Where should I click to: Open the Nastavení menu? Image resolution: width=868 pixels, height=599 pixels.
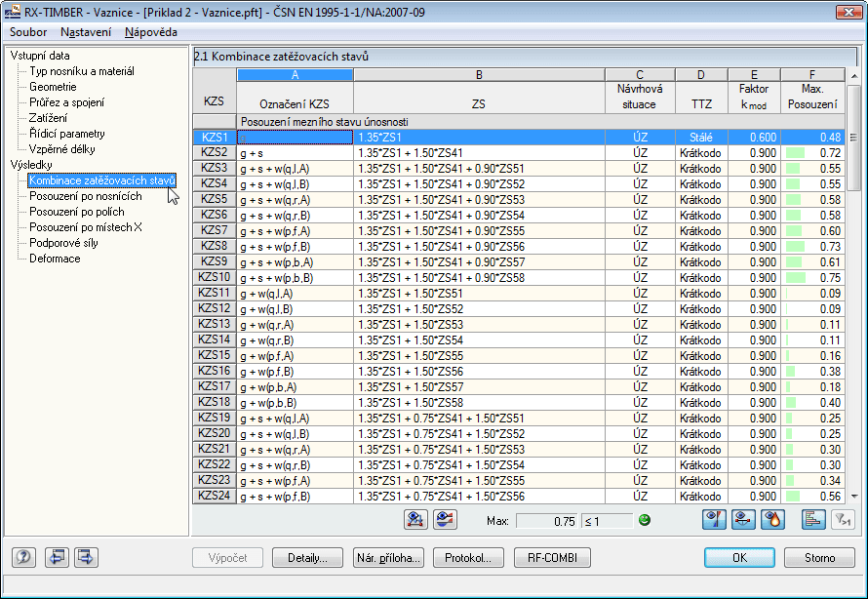[86, 32]
